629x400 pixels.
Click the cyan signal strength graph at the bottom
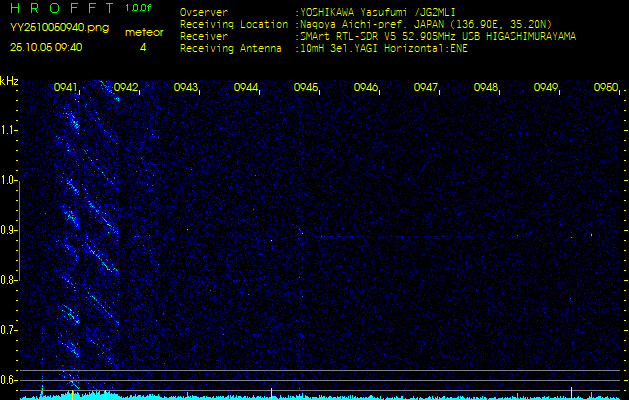(x=320, y=397)
